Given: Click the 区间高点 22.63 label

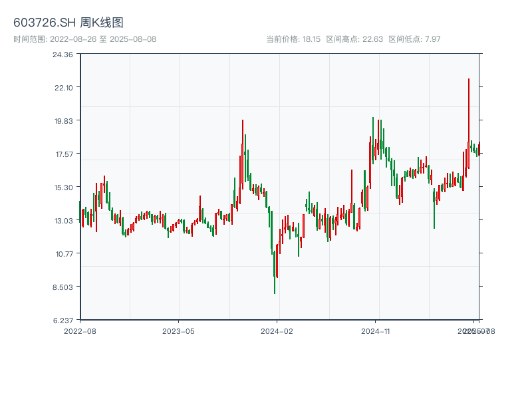Looking at the screenshot, I should (354, 39).
